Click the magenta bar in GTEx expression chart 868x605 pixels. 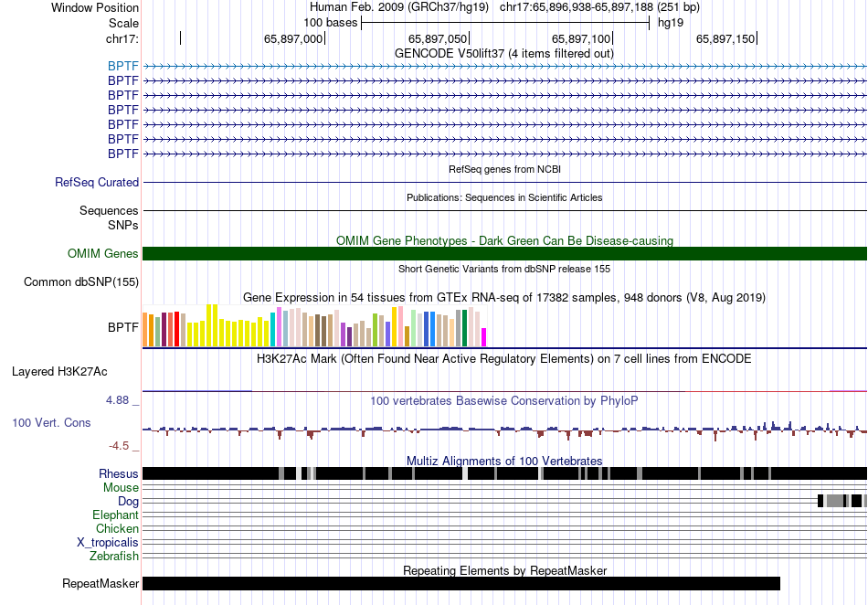[x=483, y=337]
